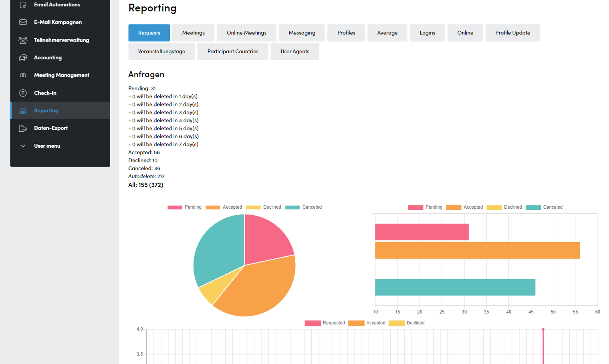Open the E-Mail Kampagnen envelope icon

point(23,22)
